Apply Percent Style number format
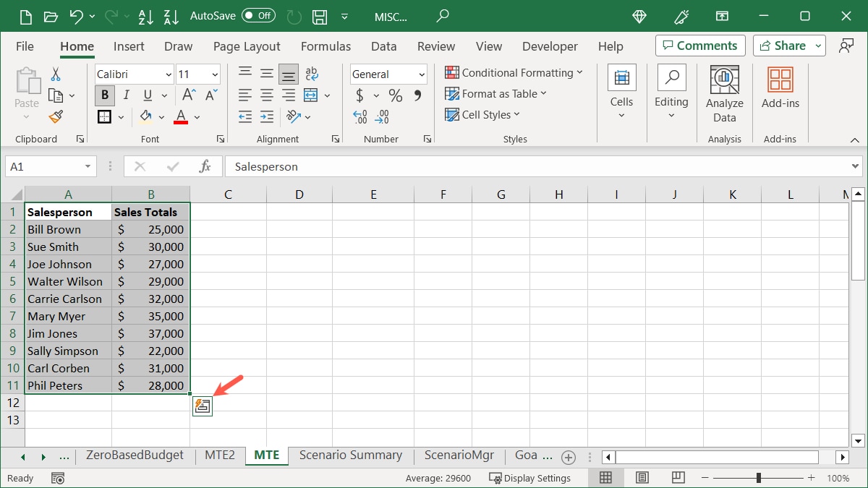 (396, 95)
